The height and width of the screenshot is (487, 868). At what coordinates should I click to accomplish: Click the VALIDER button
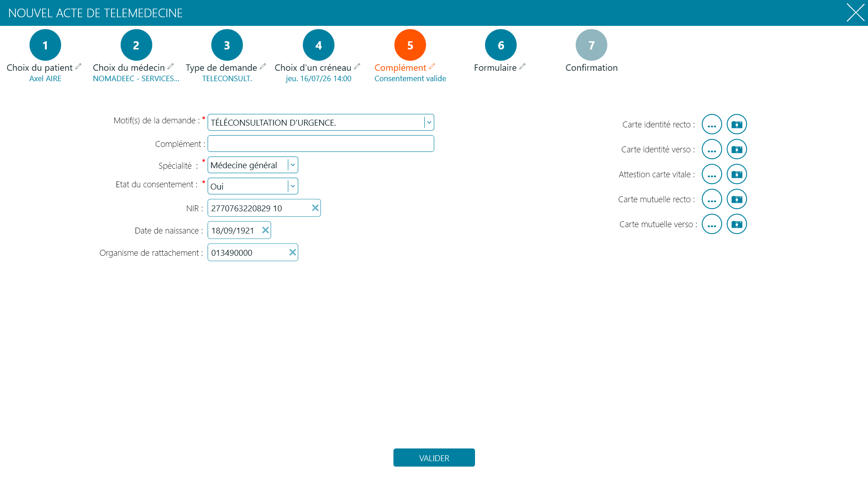tap(434, 458)
